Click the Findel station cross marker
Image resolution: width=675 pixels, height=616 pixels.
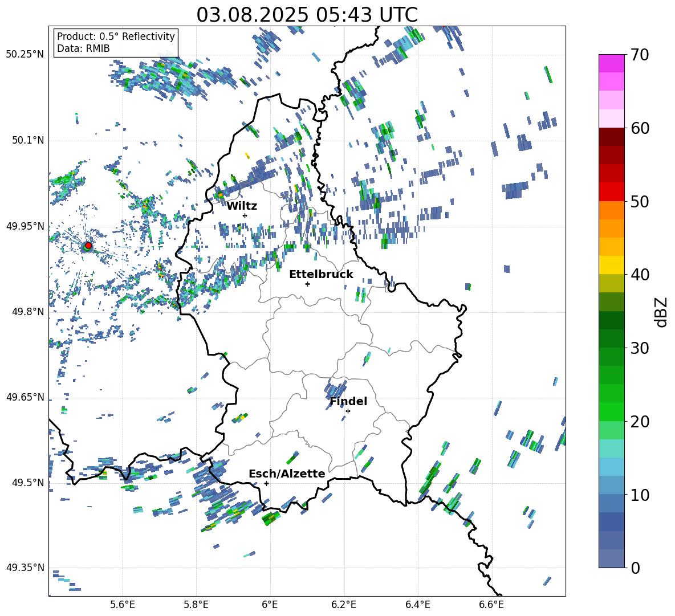(348, 411)
